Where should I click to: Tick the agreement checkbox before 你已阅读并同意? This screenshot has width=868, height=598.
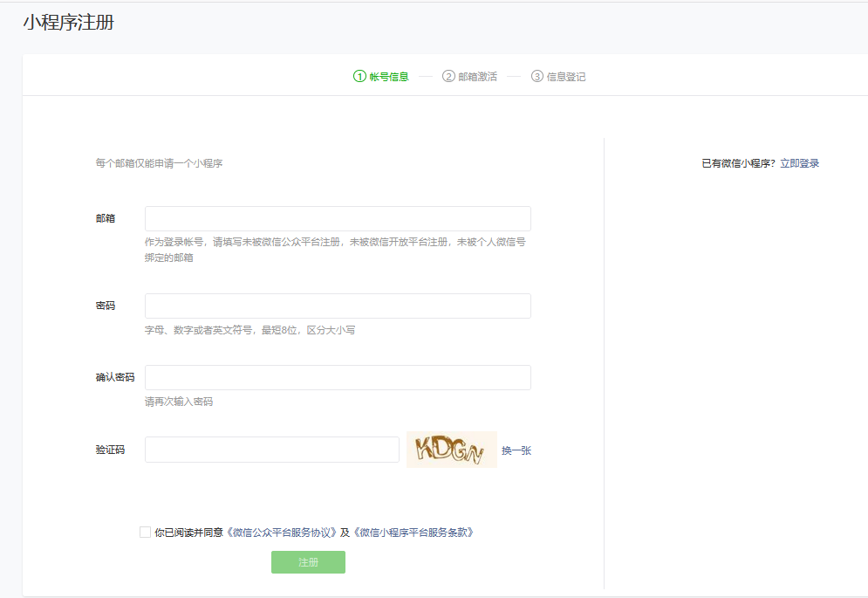tap(145, 533)
